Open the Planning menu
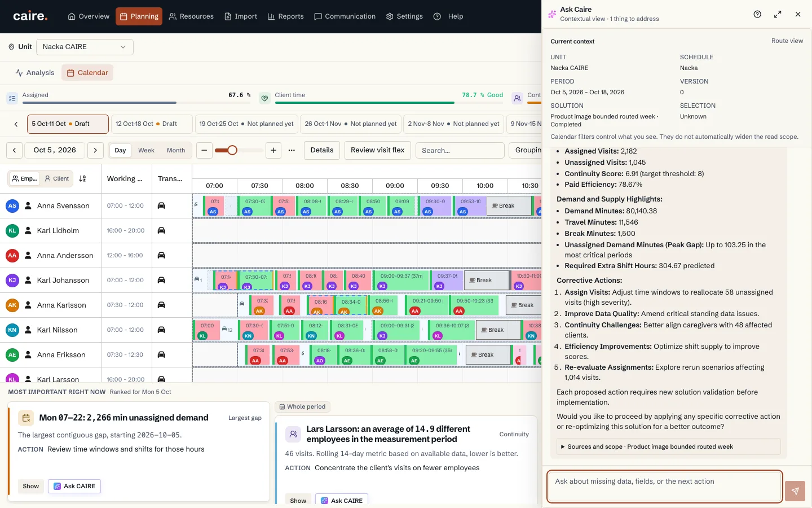This screenshot has width=812, height=508. [x=139, y=16]
